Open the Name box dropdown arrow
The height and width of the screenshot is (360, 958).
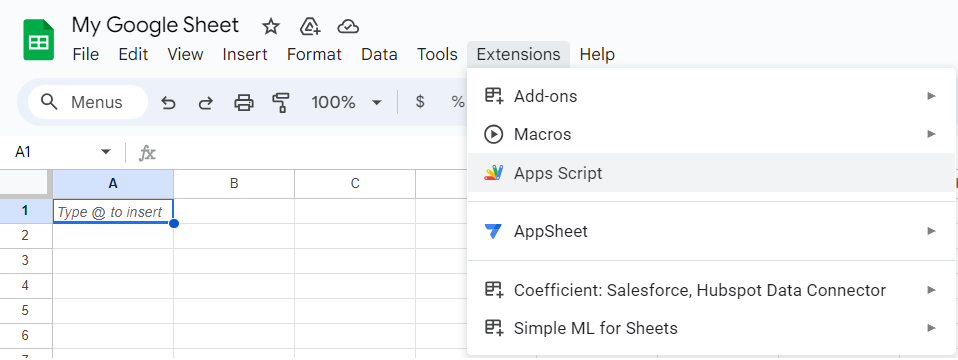[106, 152]
